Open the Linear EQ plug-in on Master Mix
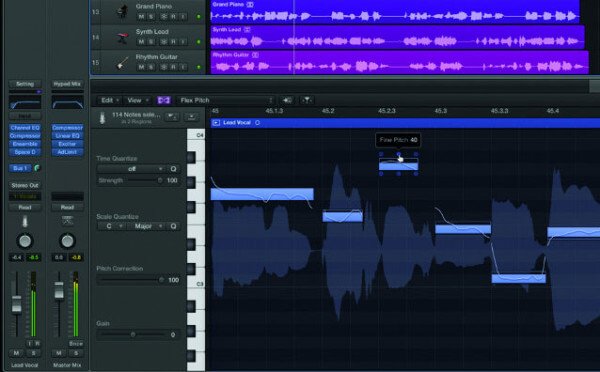This screenshot has height=372, width=600. click(x=67, y=135)
